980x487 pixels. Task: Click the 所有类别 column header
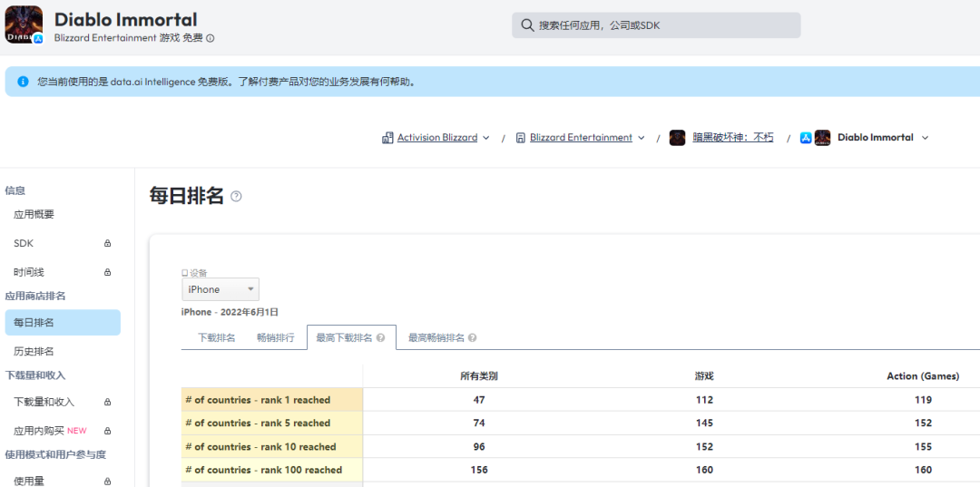(x=479, y=375)
